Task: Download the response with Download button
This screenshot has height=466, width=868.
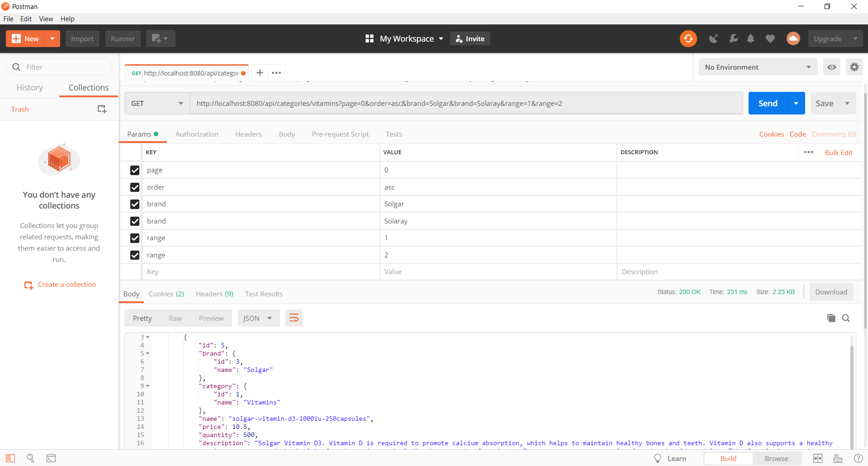Action: click(x=831, y=292)
